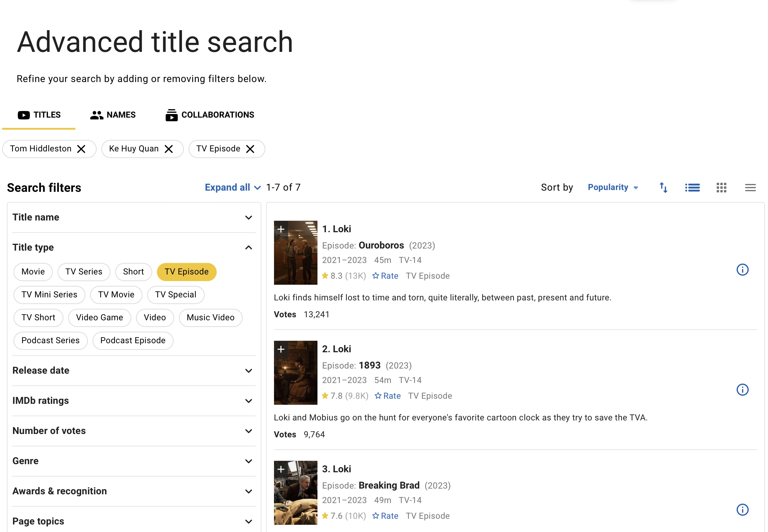
Task: Add Breaking Brad episode to watchlist
Action: click(281, 469)
